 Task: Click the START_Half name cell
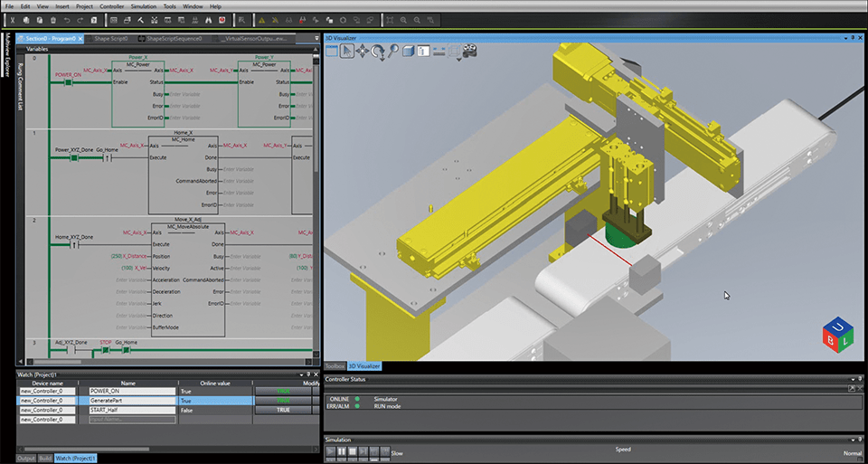point(132,411)
